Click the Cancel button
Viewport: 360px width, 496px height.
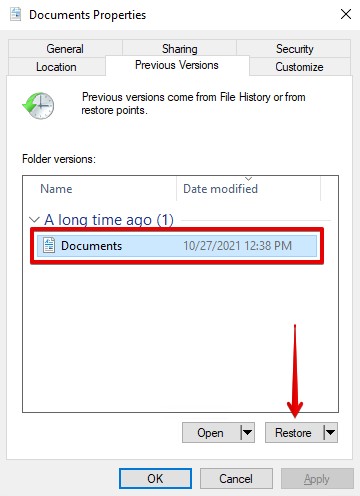(x=236, y=479)
